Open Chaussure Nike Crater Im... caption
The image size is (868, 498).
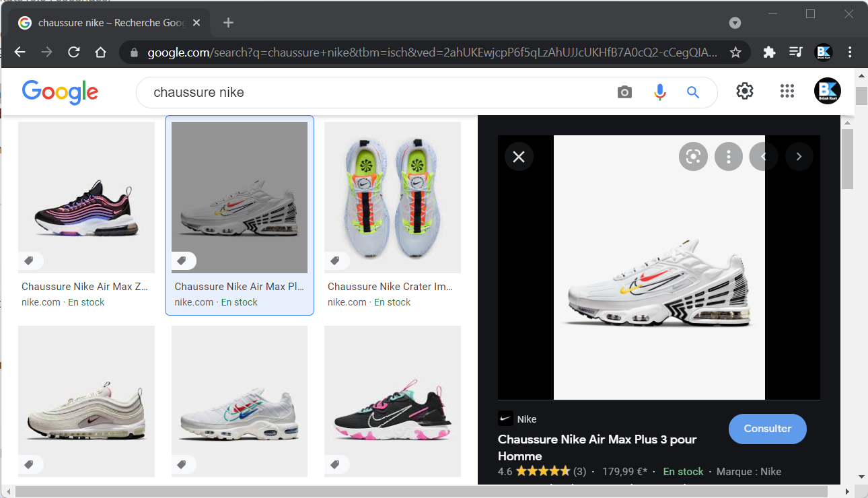(390, 287)
